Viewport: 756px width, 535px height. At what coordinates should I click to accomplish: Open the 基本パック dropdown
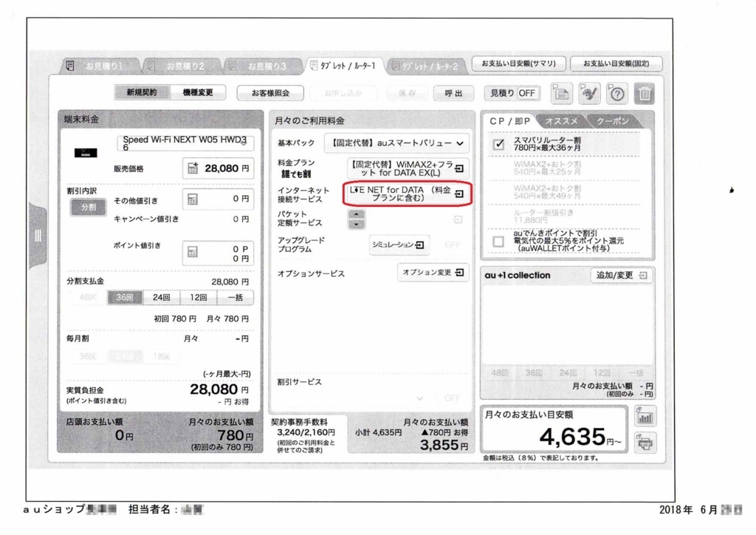pos(396,143)
